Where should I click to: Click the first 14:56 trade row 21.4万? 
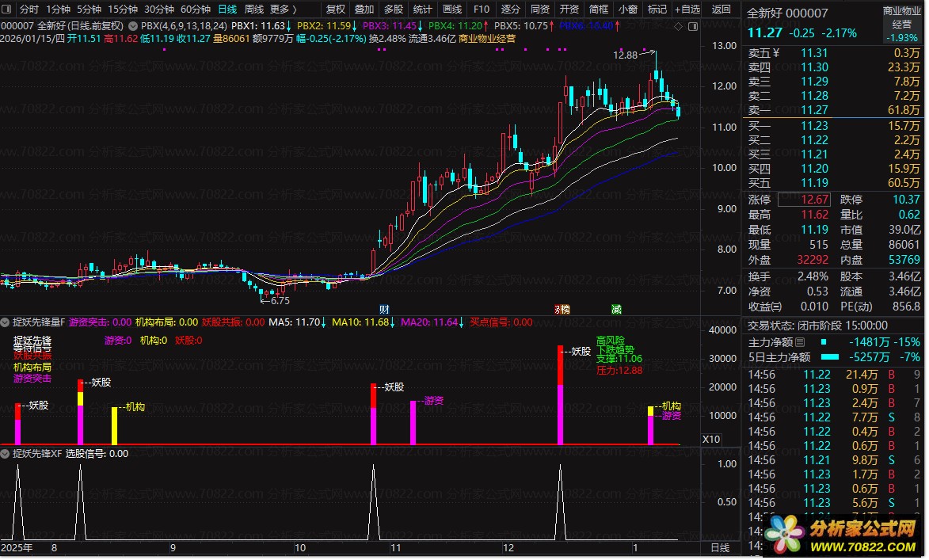click(834, 375)
